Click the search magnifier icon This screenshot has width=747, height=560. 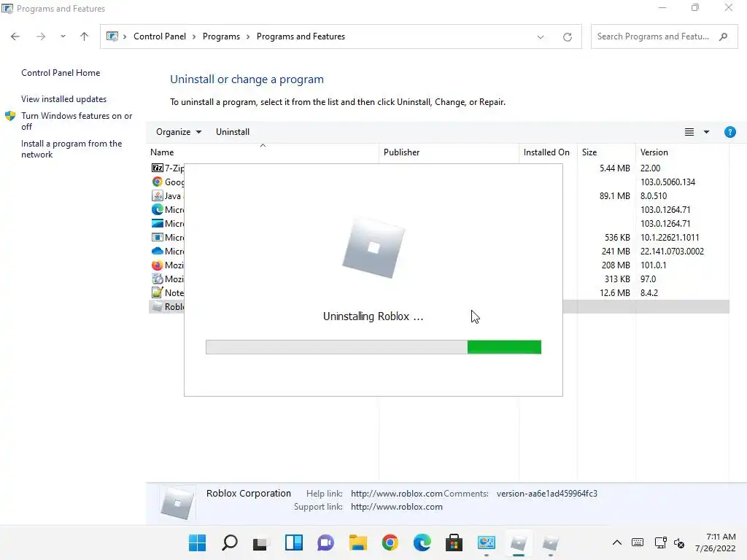pos(723,36)
